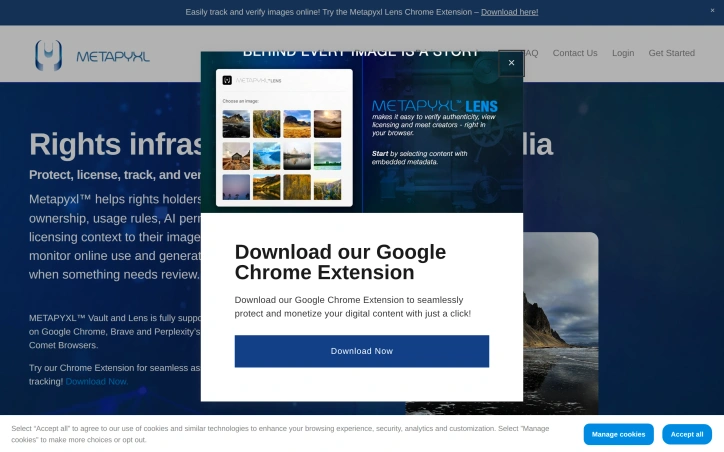Click Manage cookies button

(x=618, y=434)
